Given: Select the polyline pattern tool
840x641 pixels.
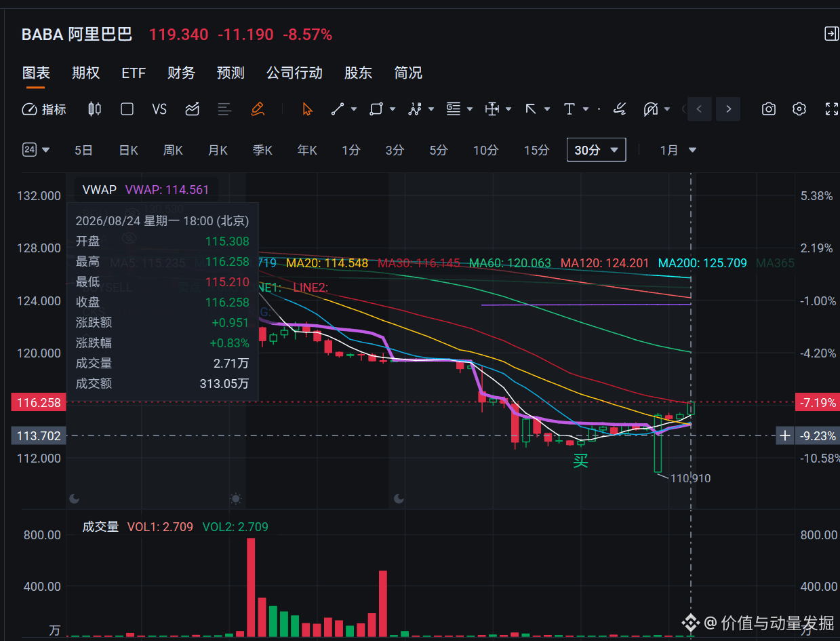Looking at the screenshot, I should coord(415,109).
